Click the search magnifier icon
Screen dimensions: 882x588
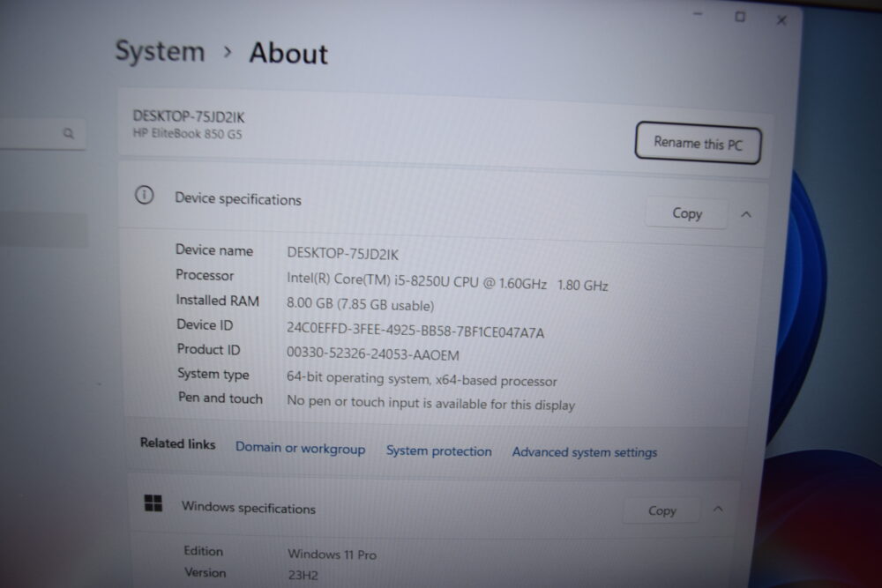pos(69,133)
